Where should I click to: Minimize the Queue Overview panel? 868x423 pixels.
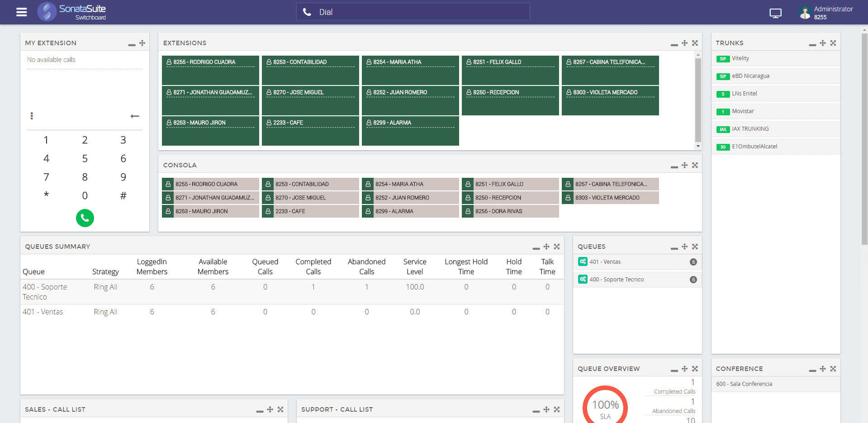[674, 370]
